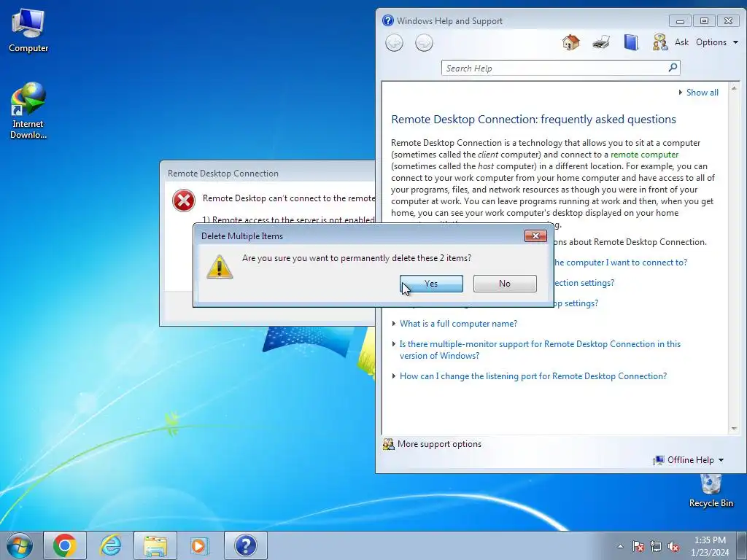747x560 pixels.
Task: Open the Offline Help dropdown
Action: coord(689,460)
